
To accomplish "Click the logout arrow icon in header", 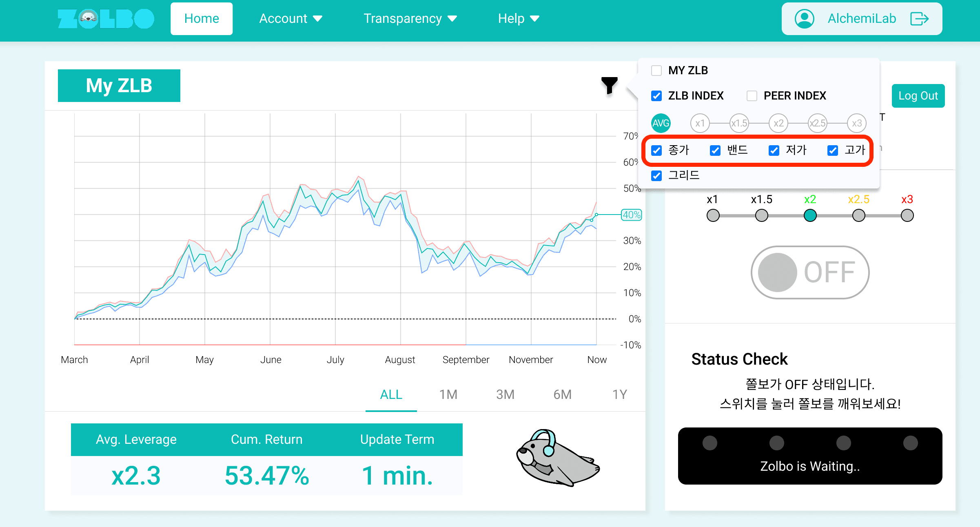I will tap(919, 19).
